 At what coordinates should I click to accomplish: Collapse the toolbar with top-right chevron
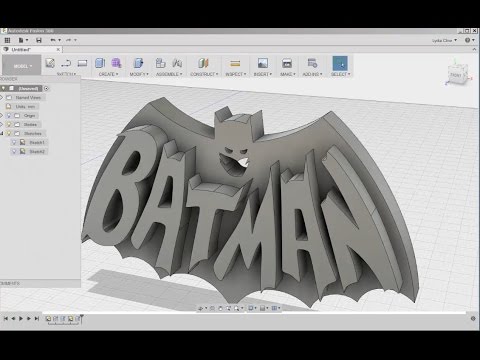click(x=474, y=49)
